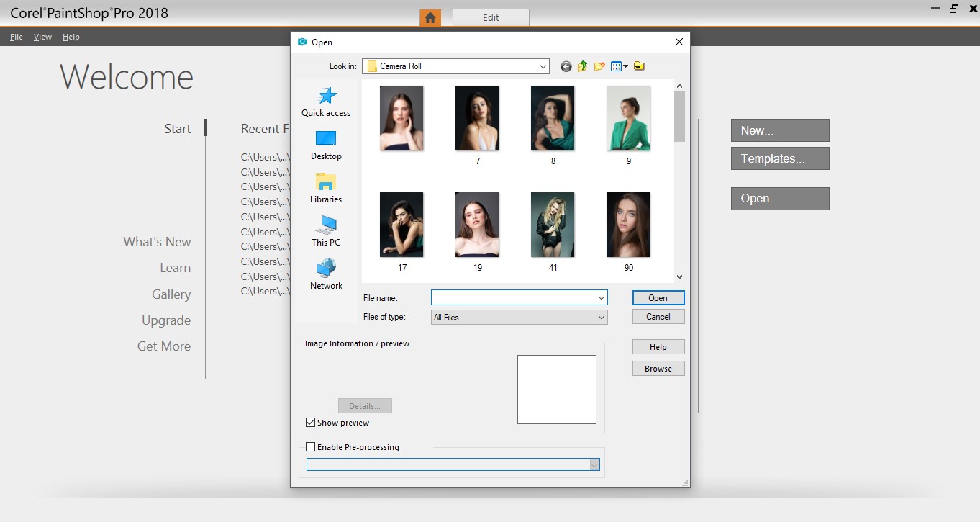Click the file list scroll down arrow
This screenshot has width=980, height=522.
[679, 276]
